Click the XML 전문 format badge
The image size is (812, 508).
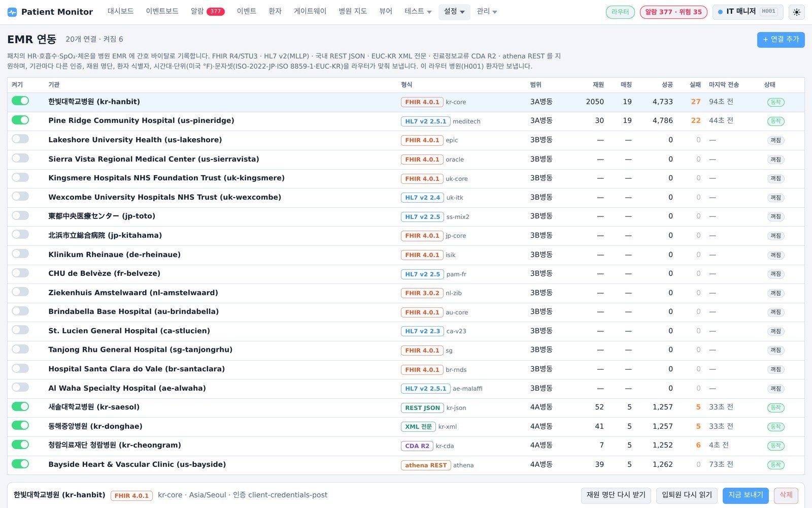tap(418, 427)
